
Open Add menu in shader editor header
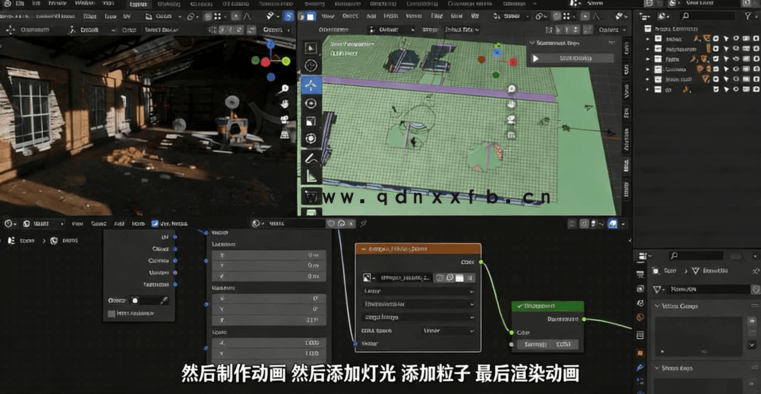coord(119,224)
